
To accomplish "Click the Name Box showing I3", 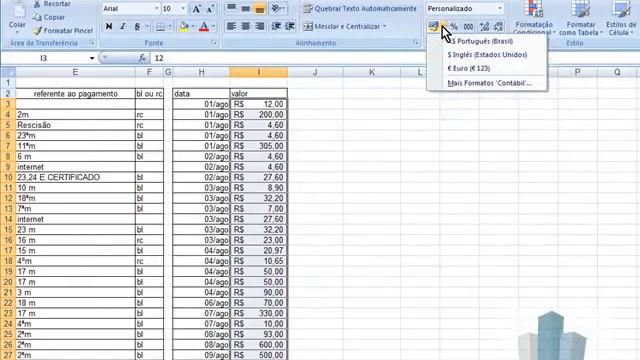I will click(x=44, y=58).
